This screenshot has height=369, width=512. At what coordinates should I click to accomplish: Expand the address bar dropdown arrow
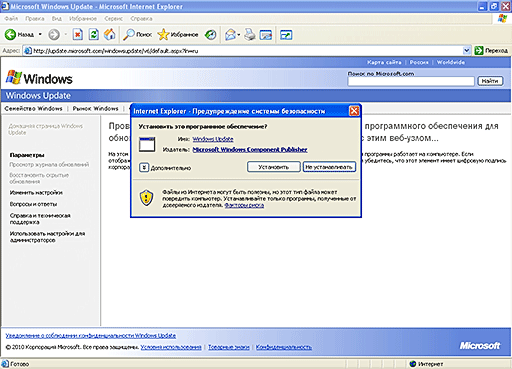[x=467, y=51]
